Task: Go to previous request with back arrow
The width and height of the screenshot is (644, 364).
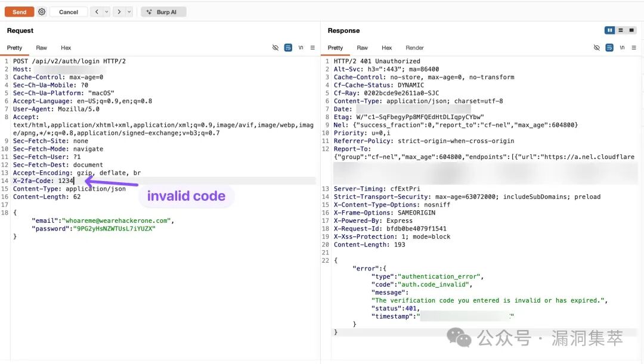Action: coord(97,12)
